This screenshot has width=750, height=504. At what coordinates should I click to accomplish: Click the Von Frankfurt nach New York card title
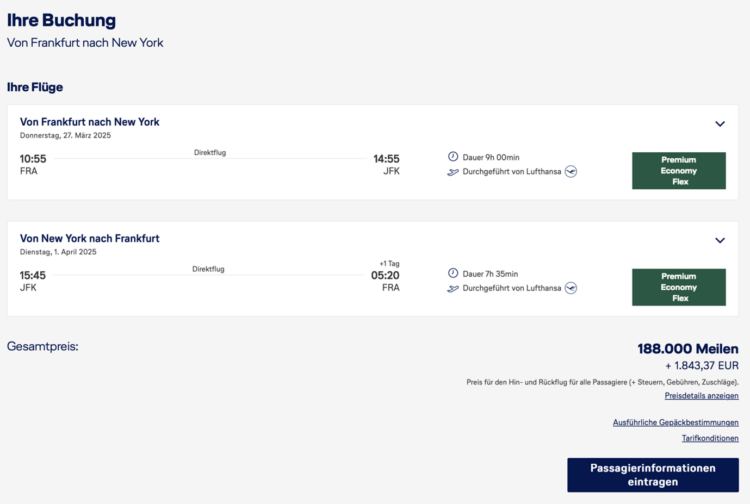[x=89, y=122]
